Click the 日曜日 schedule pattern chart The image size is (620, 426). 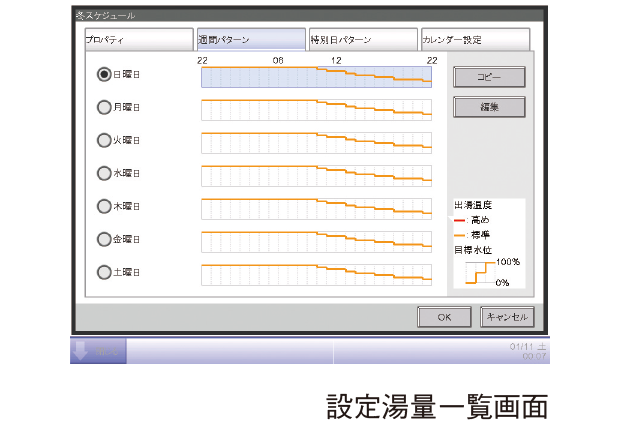click(316, 77)
